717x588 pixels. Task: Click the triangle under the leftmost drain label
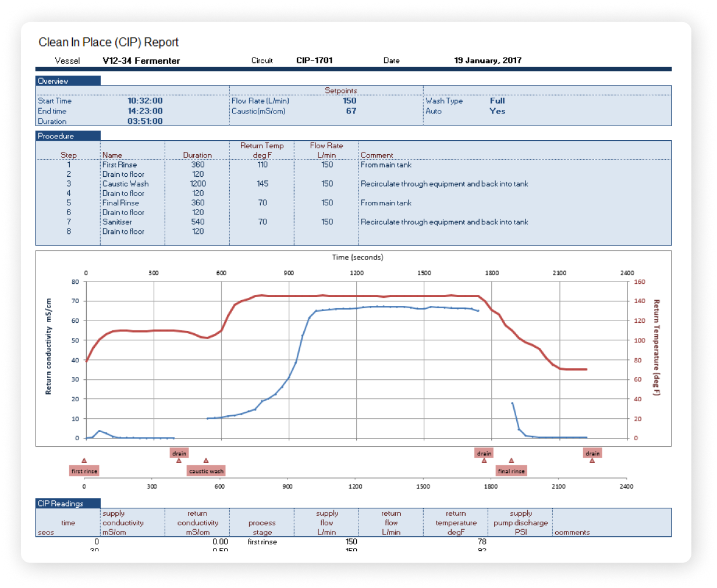tap(179, 461)
